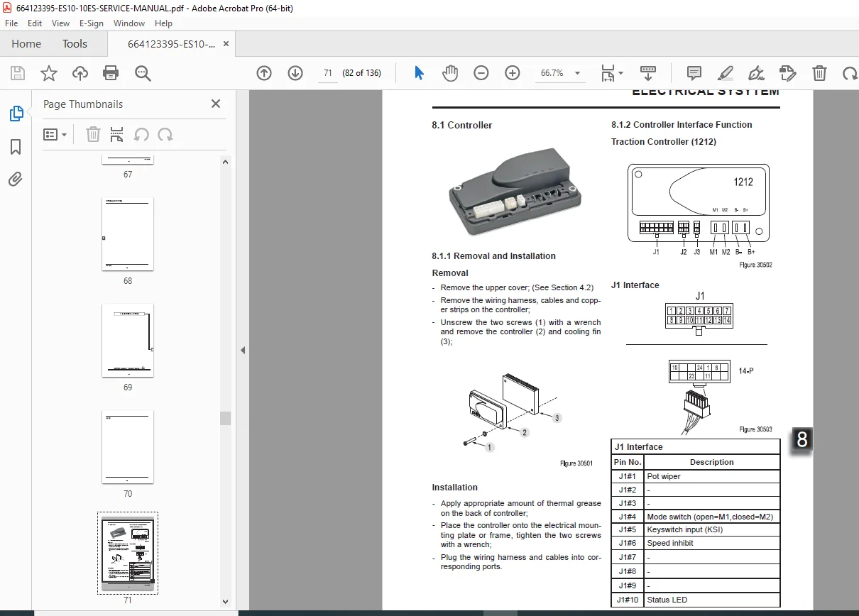Delete the page with the toolbar trash icon
This screenshot has width=859, height=616.
(x=819, y=72)
